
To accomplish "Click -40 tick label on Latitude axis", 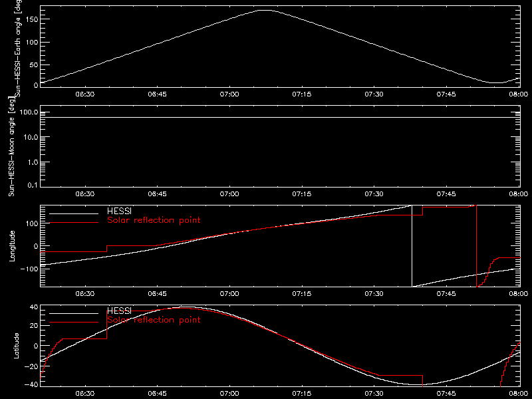I will point(31,385).
